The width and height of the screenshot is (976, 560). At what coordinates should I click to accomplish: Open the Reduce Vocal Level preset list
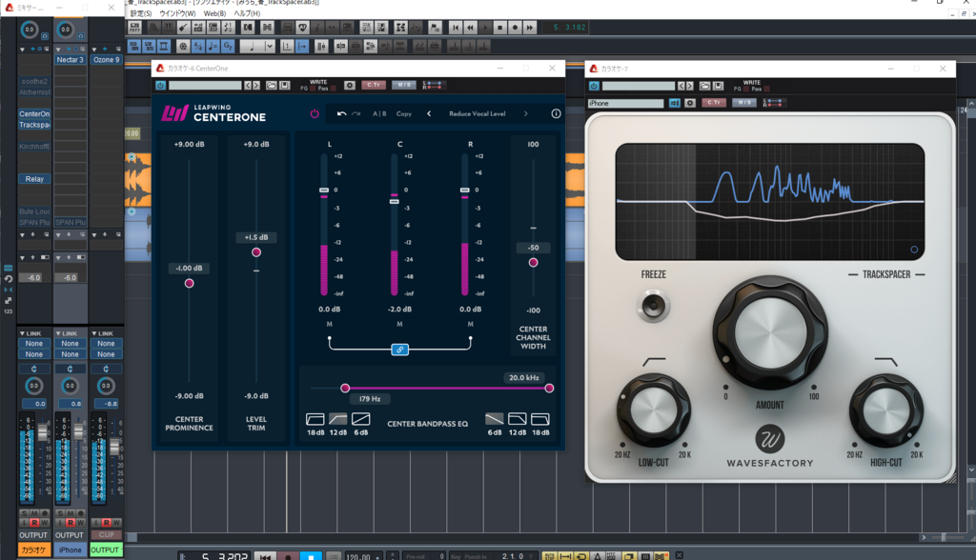click(x=478, y=114)
